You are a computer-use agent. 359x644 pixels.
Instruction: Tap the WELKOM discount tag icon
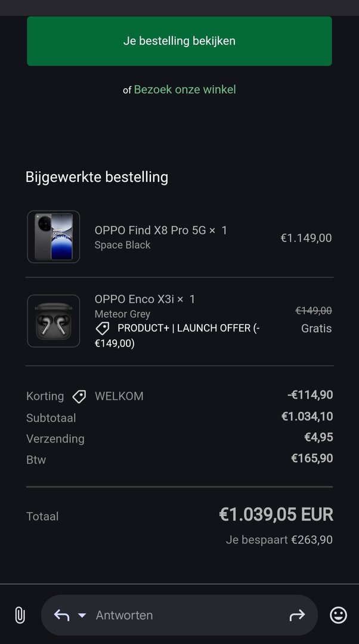point(79,397)
